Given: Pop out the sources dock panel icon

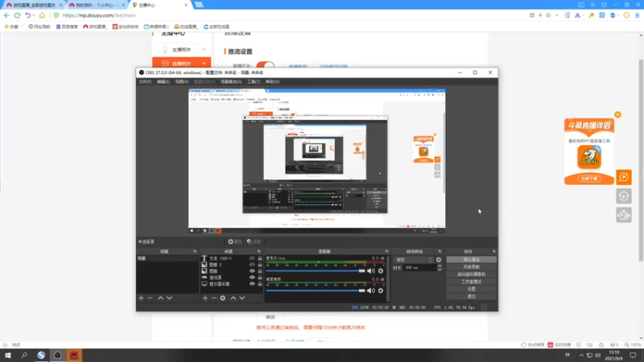Looking at the screenshot, I should 258,251.
